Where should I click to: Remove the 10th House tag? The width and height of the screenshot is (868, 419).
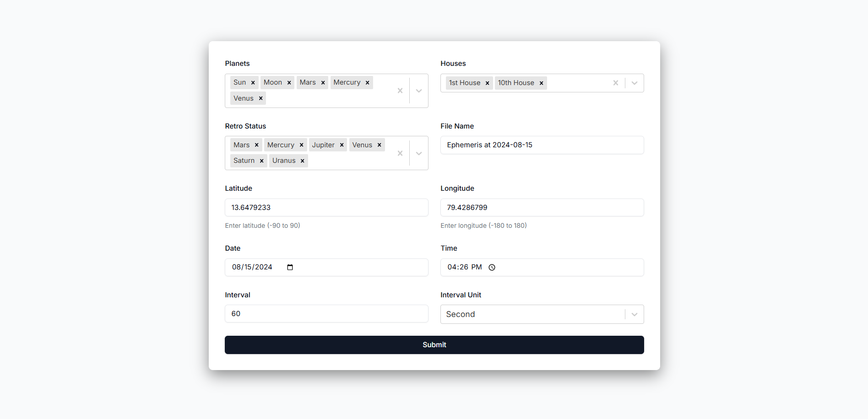(541, 83)
